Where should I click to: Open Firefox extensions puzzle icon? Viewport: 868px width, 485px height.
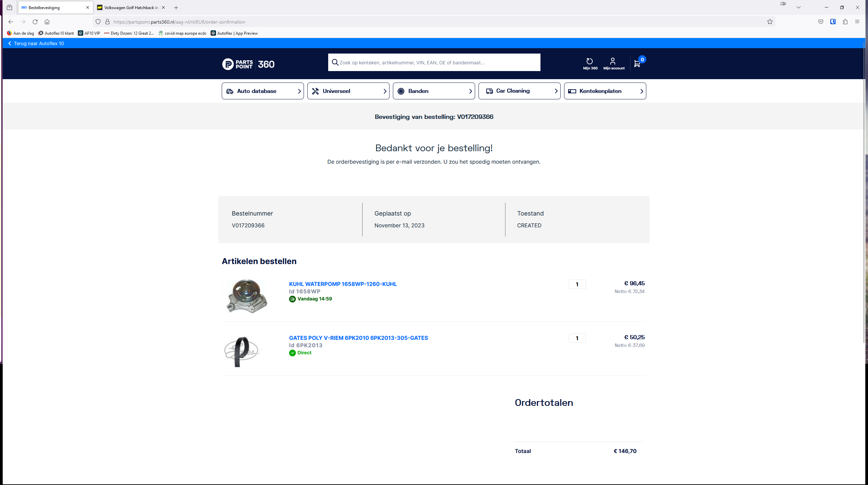pyautogui.click(x=845, y=22)
